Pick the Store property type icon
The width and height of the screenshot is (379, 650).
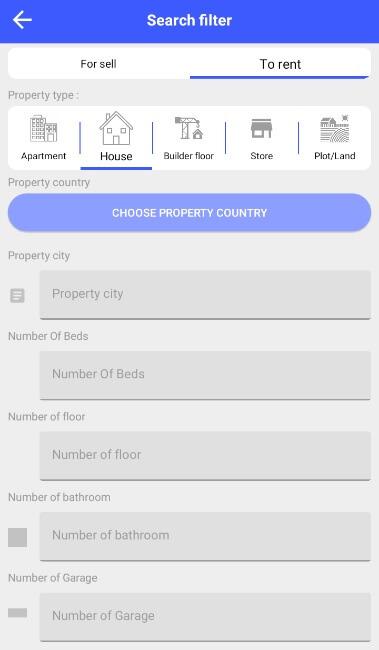[261, 129]
